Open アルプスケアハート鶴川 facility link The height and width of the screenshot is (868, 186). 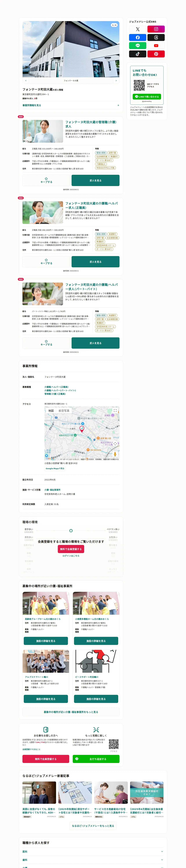point(37,677)
